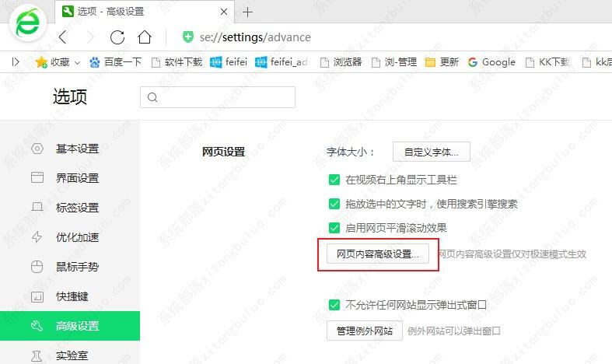Viewport: 612px width, 364px height.
Task: Open a new tab with plus icon
Action: click(x=248, y=12)
